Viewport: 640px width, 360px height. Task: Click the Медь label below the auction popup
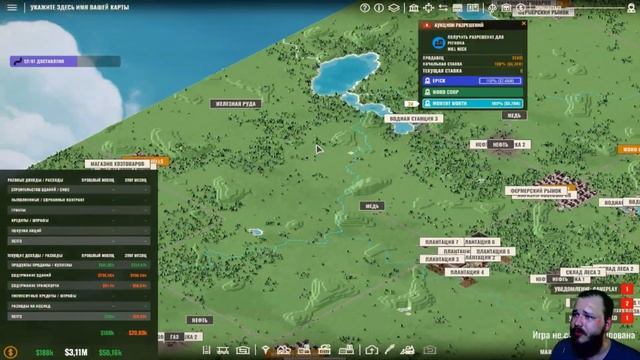pyautogui.click(x=514, y=116)
